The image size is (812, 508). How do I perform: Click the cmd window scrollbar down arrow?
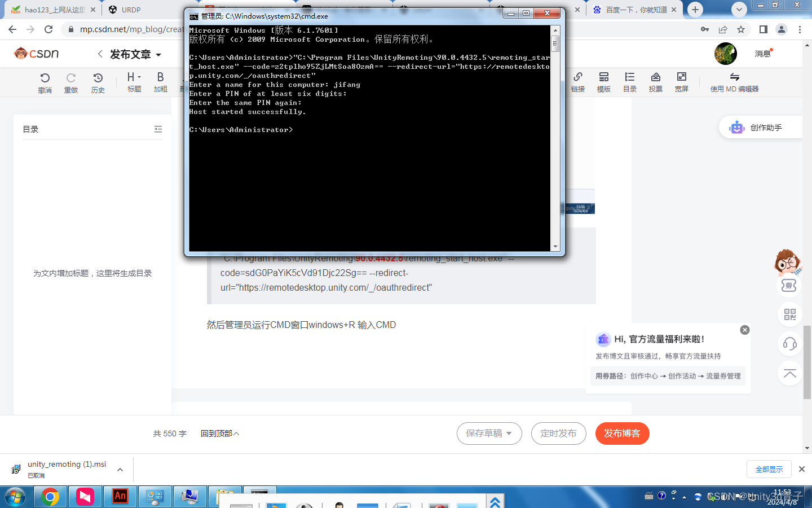(555, 247)
